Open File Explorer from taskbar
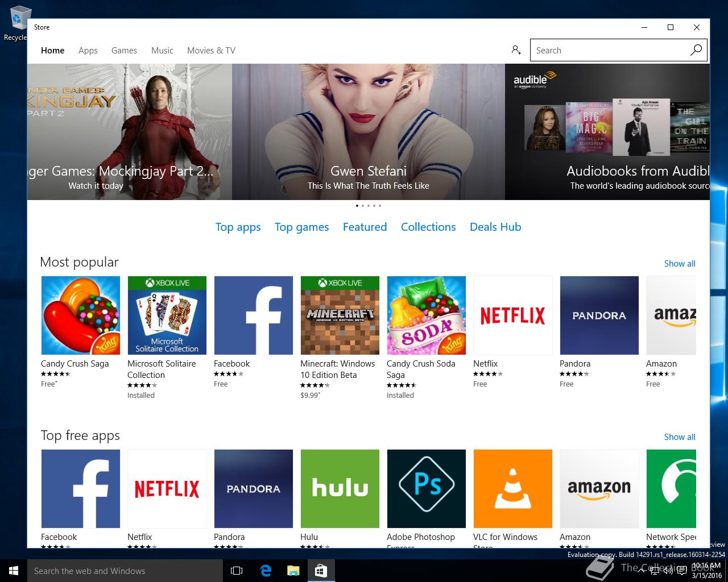This screenshot has height=582, width=728. click(x=293, y=571)
